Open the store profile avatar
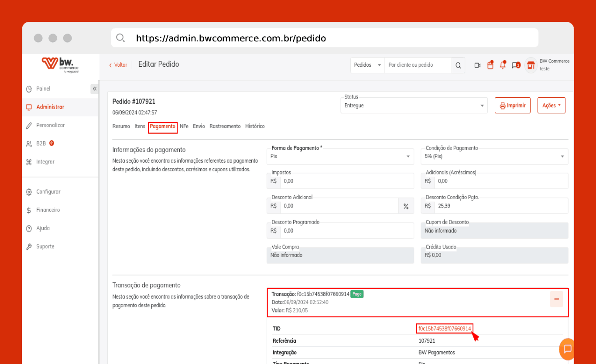The height and width of the screenshot is (364, 596). coord(531,65)
